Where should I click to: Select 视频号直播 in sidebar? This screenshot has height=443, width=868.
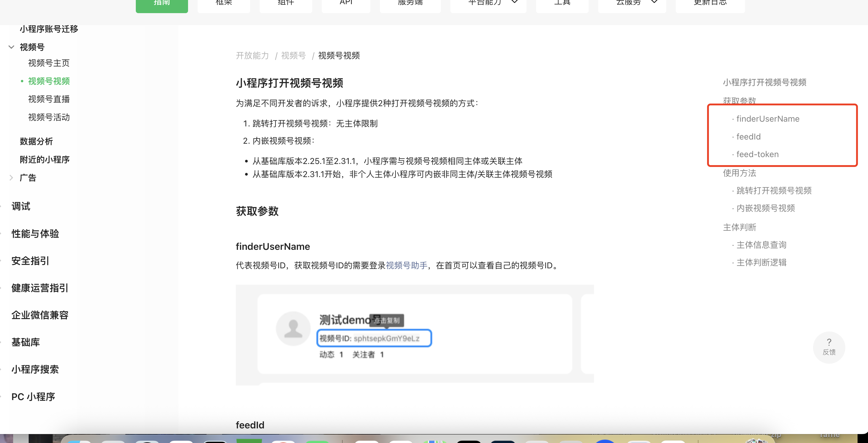[x=49, y=99]
